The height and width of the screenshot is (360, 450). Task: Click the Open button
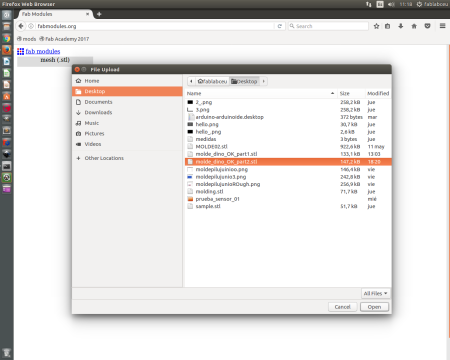pos(374,307)
